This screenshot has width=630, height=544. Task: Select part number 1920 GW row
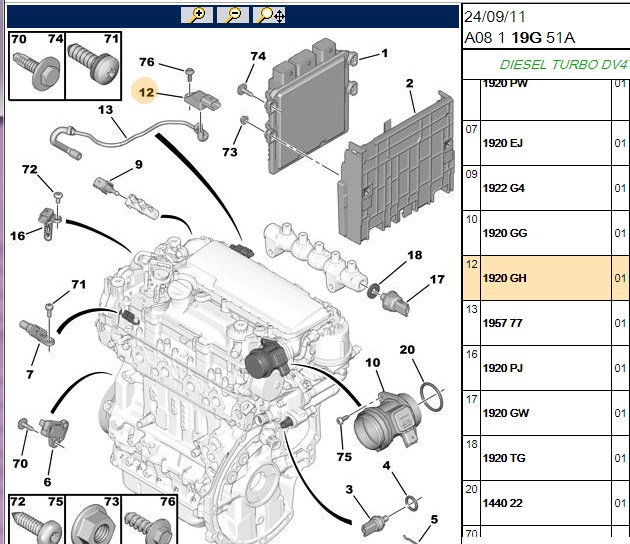click(546, 413)
